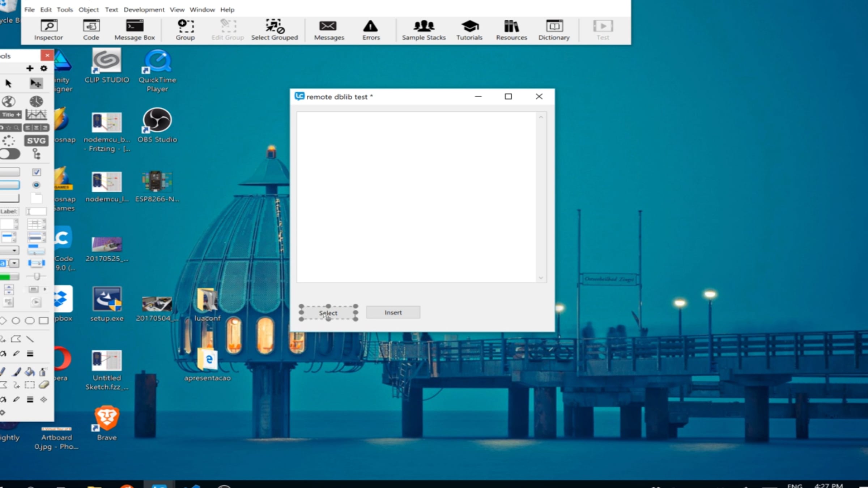Select the player control tool
The width and height of the screenshot is (868, 488).
36,302
